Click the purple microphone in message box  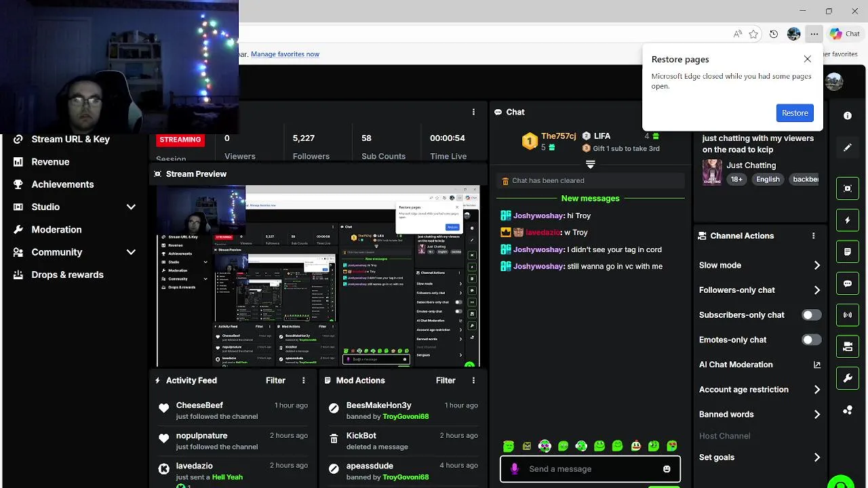(x=515, y=469)
